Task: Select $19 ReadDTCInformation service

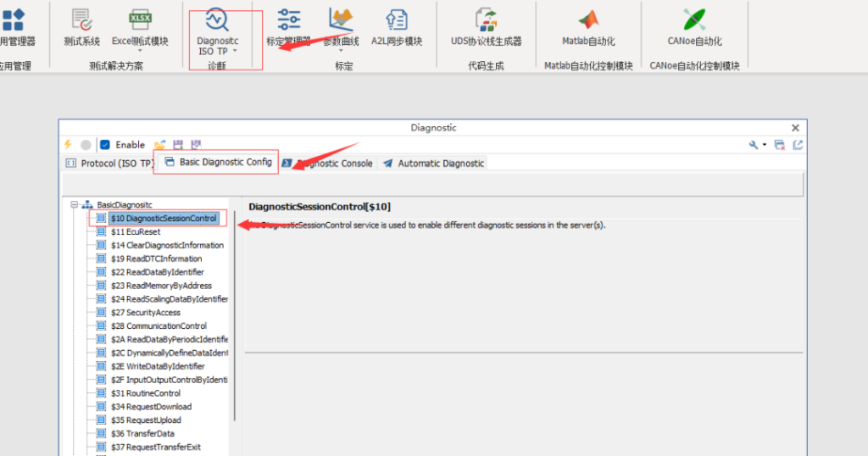Action: coord(156,259)
